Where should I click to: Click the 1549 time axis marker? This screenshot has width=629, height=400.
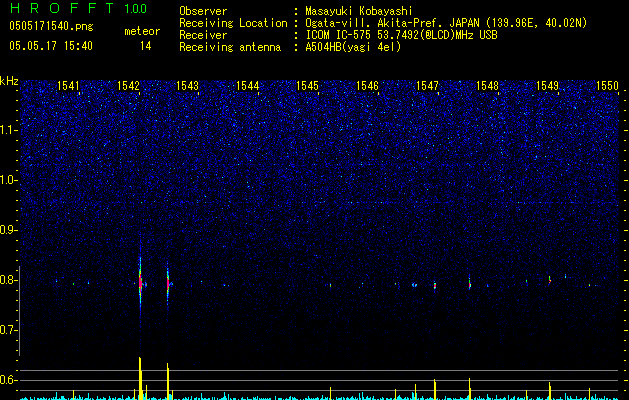[548, 86]
